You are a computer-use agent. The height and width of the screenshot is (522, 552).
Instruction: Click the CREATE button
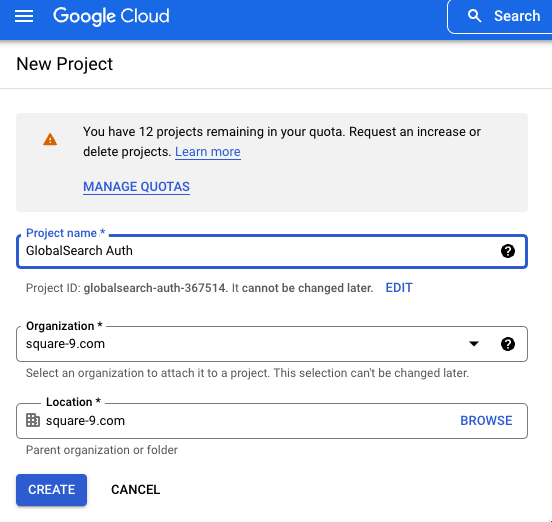51,490
